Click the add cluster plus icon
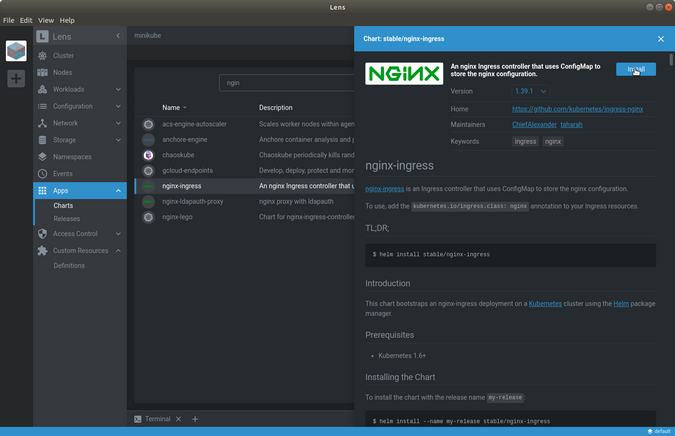Viewport: 675px width, 436px height. coord(16,78)
